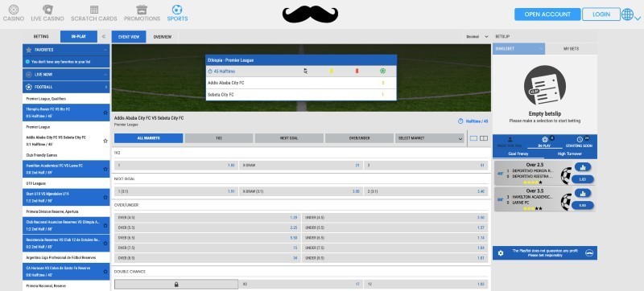Change odds format from Decimal
Image resolution: width=644 pixels, height=291 pixels.
477,36
